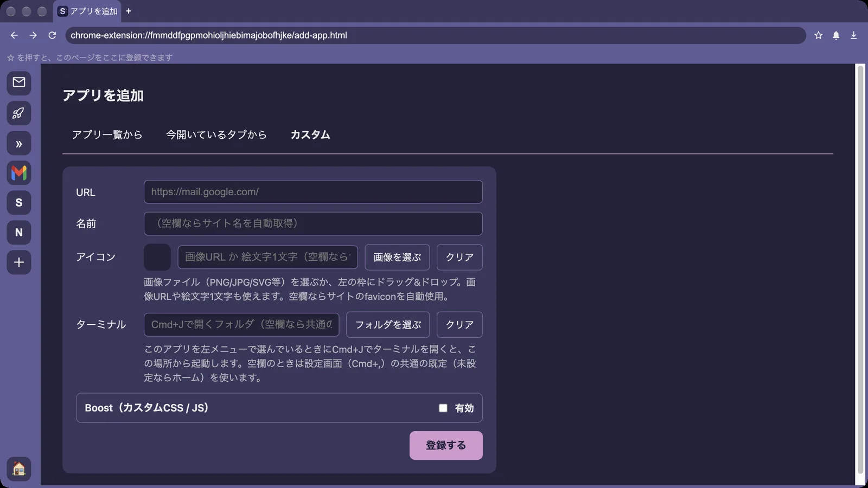Click the アプリを追加 page heading

coord(103,95)
